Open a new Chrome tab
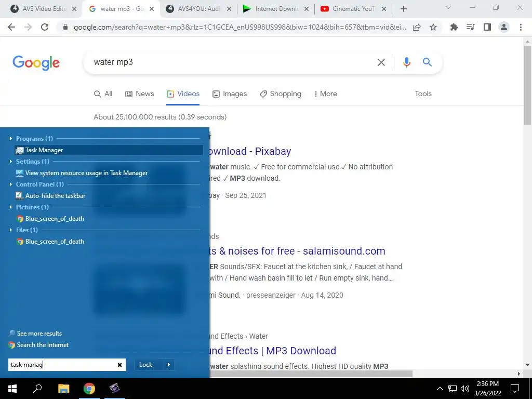The image size is (532, 399). click(x=403, y=9)
